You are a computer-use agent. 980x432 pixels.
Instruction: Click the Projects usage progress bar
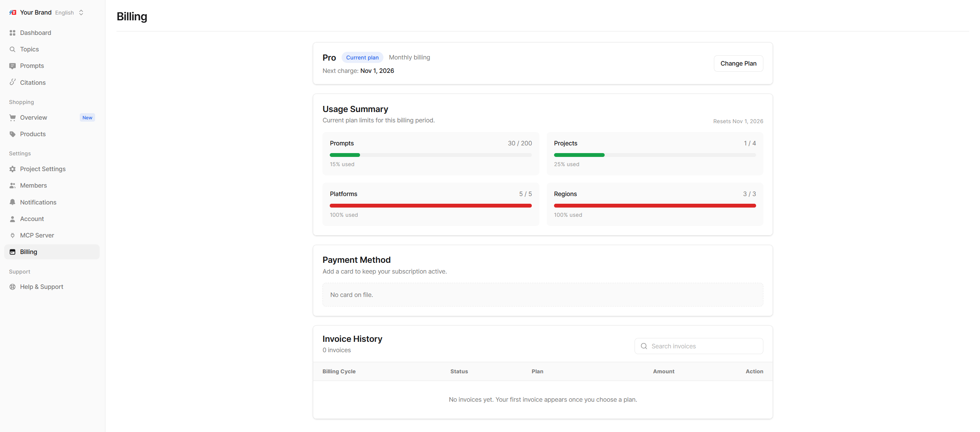click(x=654, y=155)
